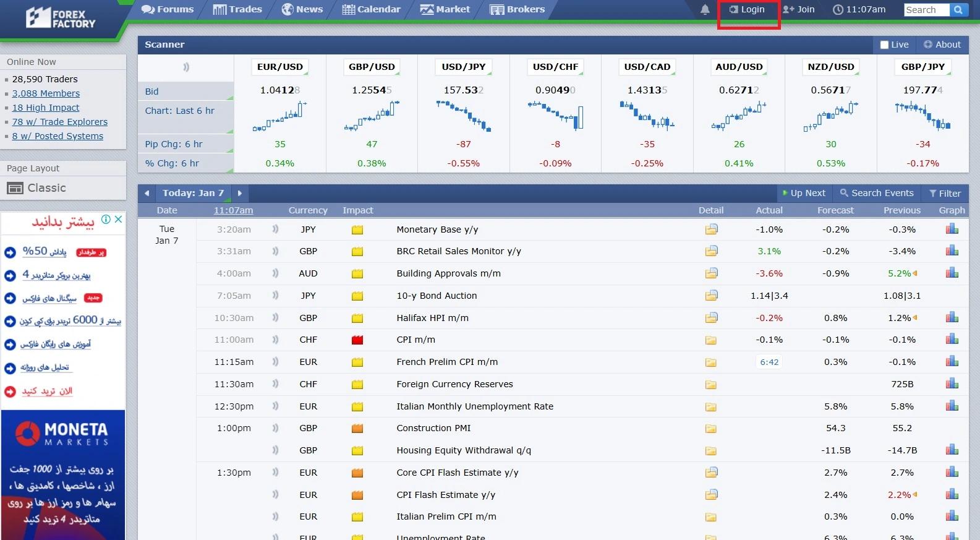Open the EUR/USD pair selector

(x=280, y=67)
